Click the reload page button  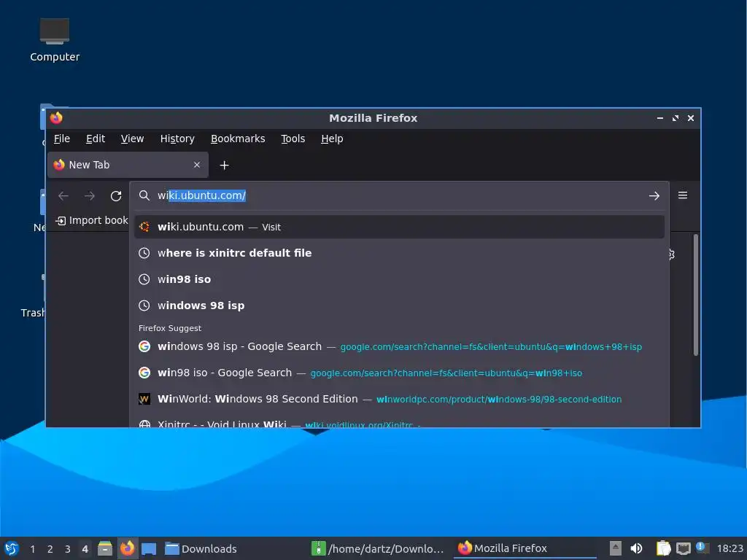tap(116, 195)
